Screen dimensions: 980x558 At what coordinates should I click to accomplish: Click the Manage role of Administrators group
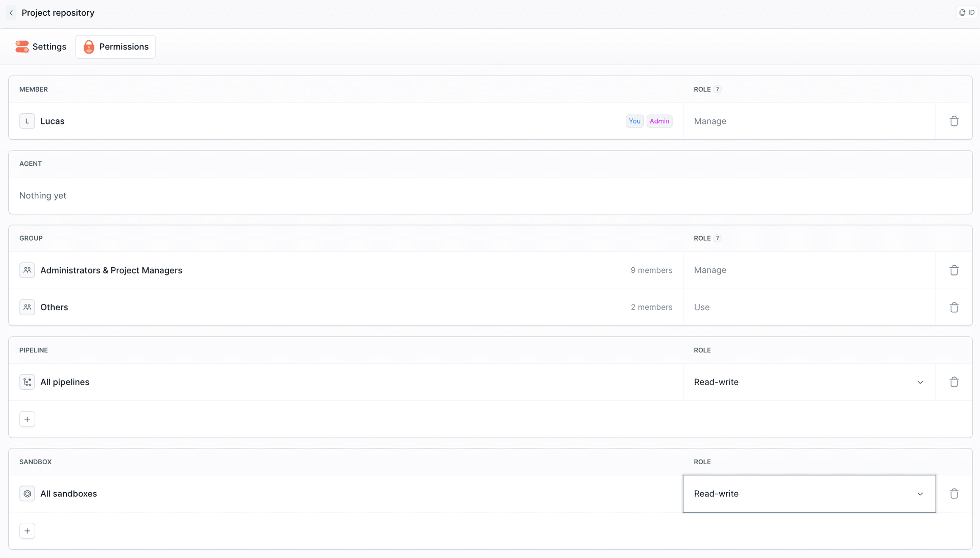pos(809,270)
